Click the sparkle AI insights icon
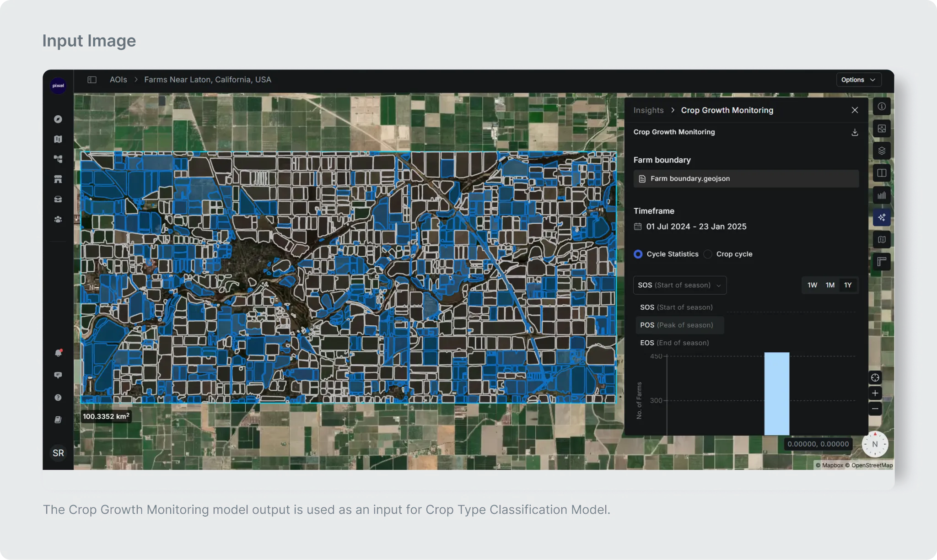 pyautogui.click(x=881, y=217)
